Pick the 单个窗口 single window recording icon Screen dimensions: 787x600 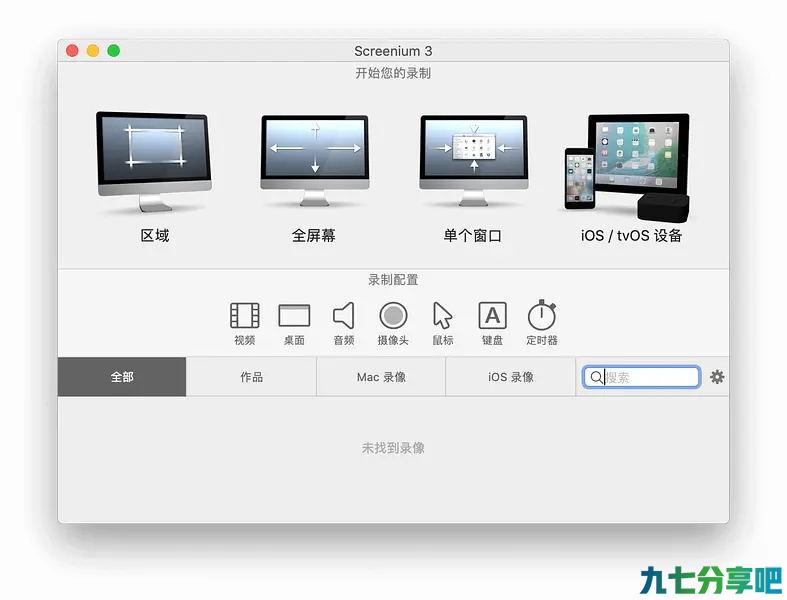click(474, 161)
